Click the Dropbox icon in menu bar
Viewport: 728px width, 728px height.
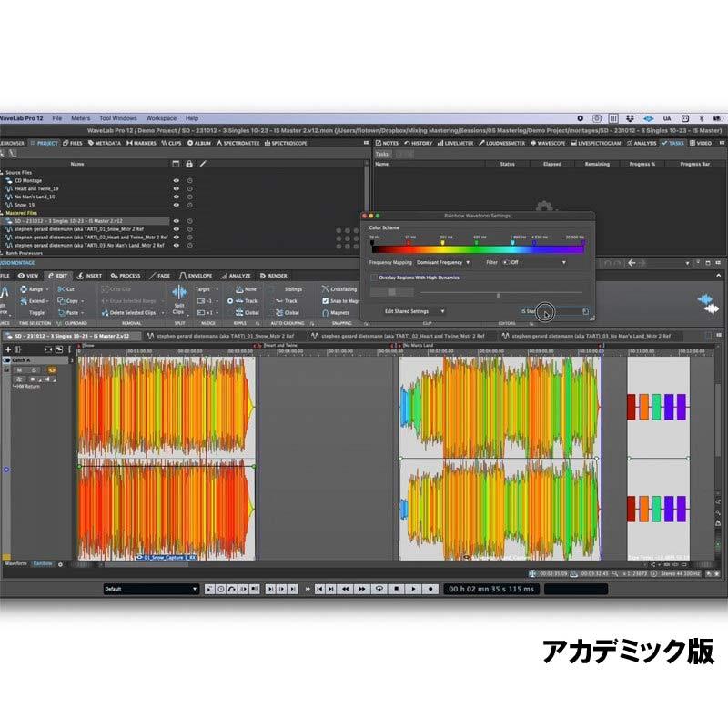coord(629,118)
